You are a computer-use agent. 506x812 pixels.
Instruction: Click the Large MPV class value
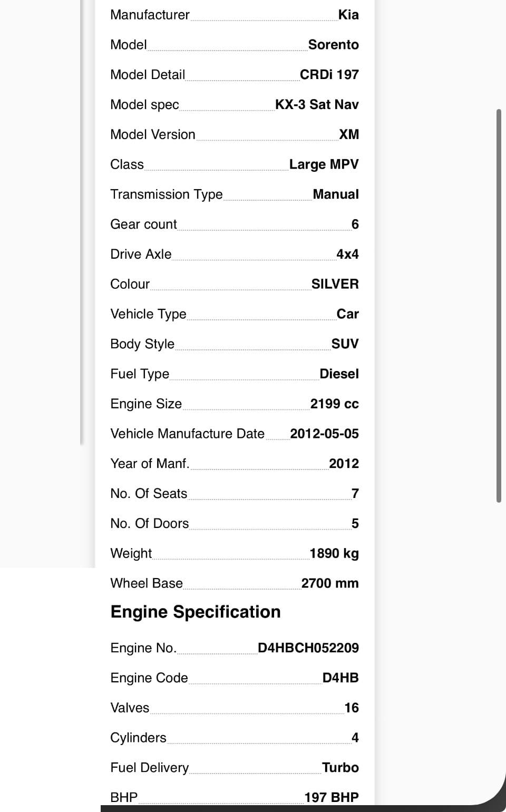[324, 164]
